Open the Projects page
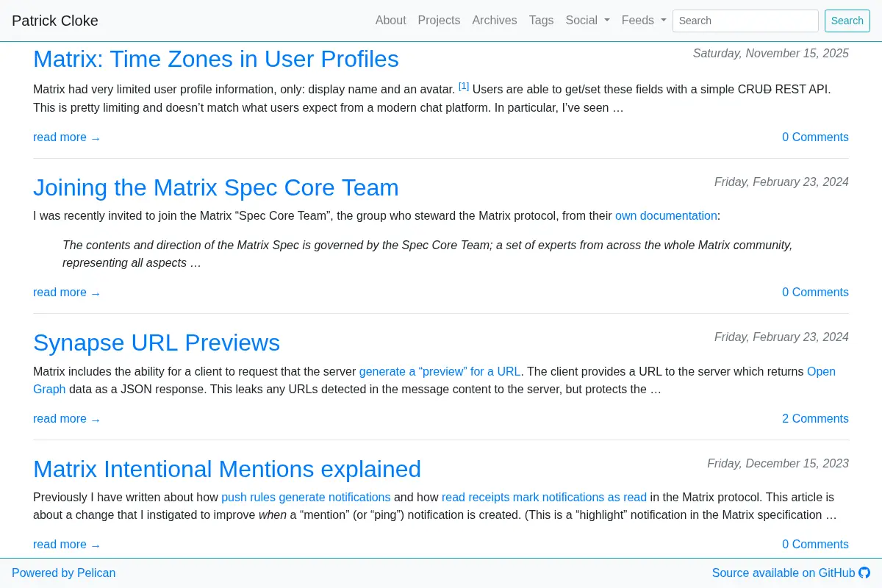 pos(439,21)
